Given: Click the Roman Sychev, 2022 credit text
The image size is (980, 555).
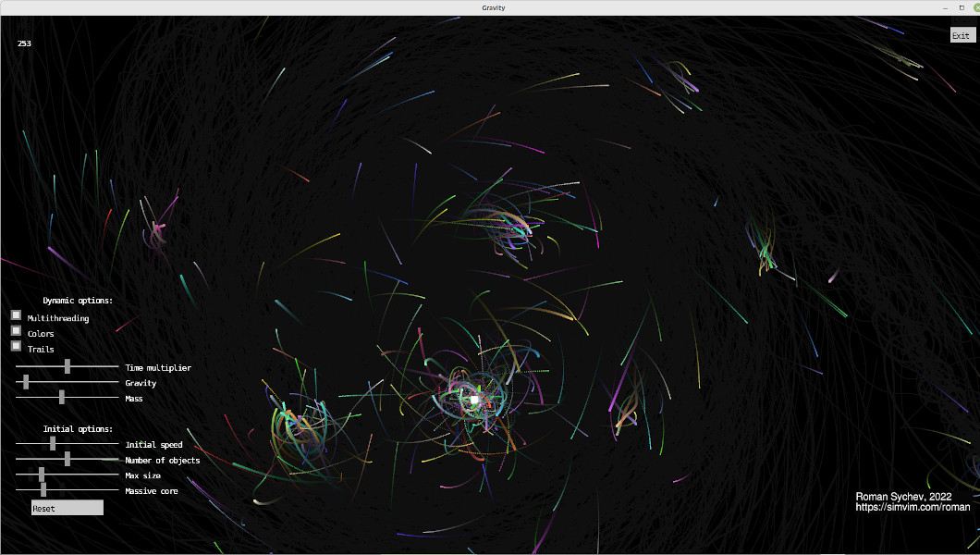Looking at the screenshot, I should click(903, 497).
